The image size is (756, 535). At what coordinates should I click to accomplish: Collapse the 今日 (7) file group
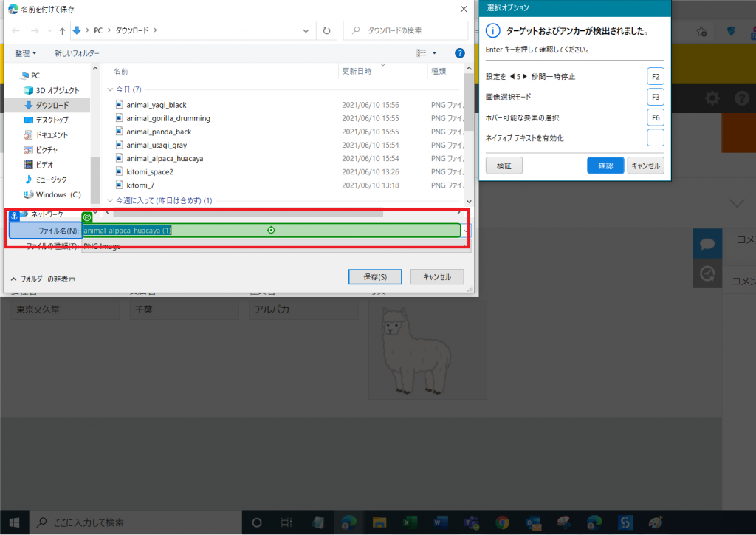[x=111, y=89]
